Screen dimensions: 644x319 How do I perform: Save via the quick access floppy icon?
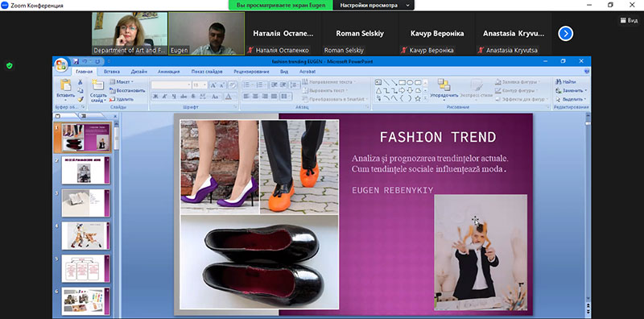click(76, 61)
